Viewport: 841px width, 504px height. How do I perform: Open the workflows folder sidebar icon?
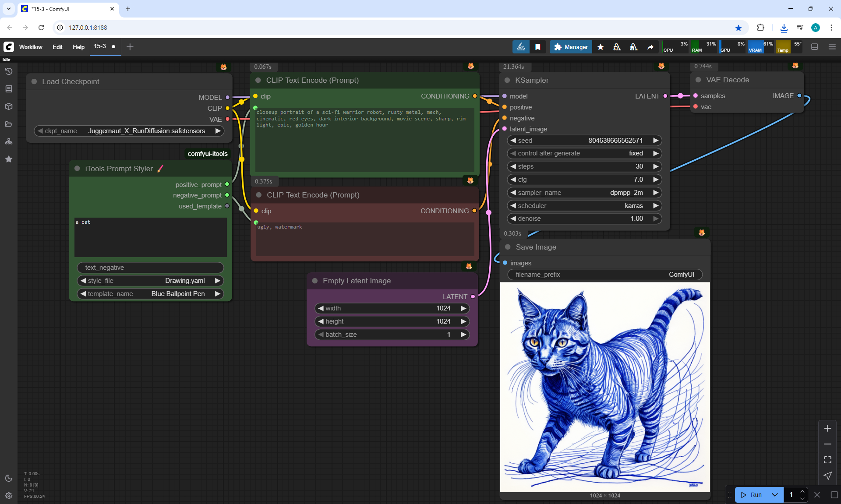9,124
